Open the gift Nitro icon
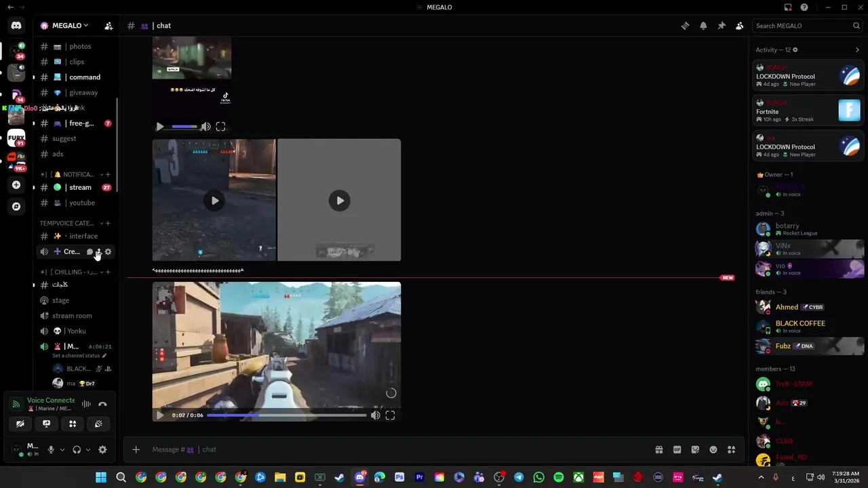 coord(658,449)
